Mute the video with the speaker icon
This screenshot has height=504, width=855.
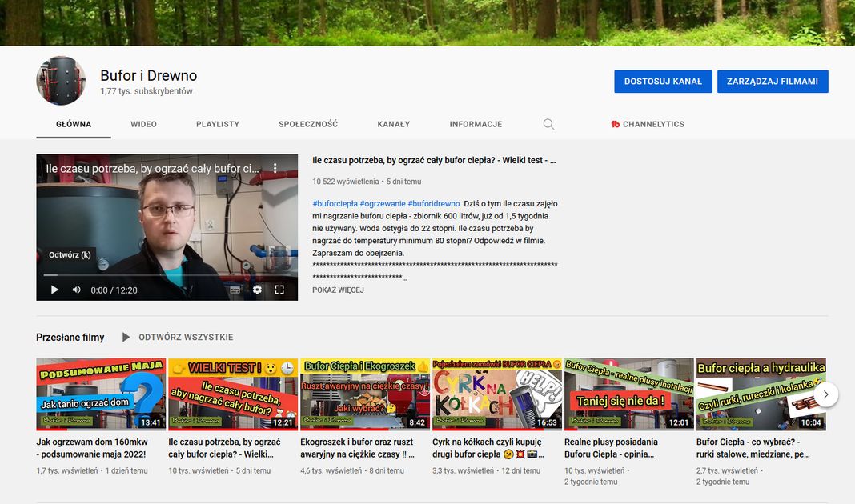[77, 290]
